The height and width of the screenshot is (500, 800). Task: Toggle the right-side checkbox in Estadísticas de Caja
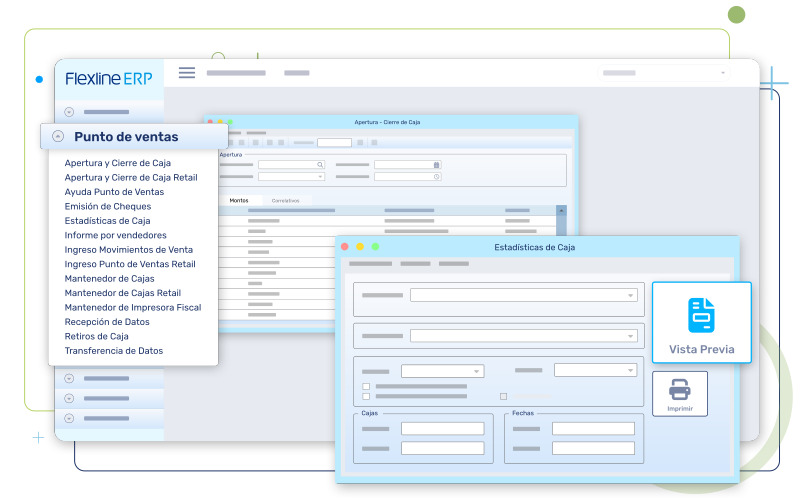(x=503, y=396)
